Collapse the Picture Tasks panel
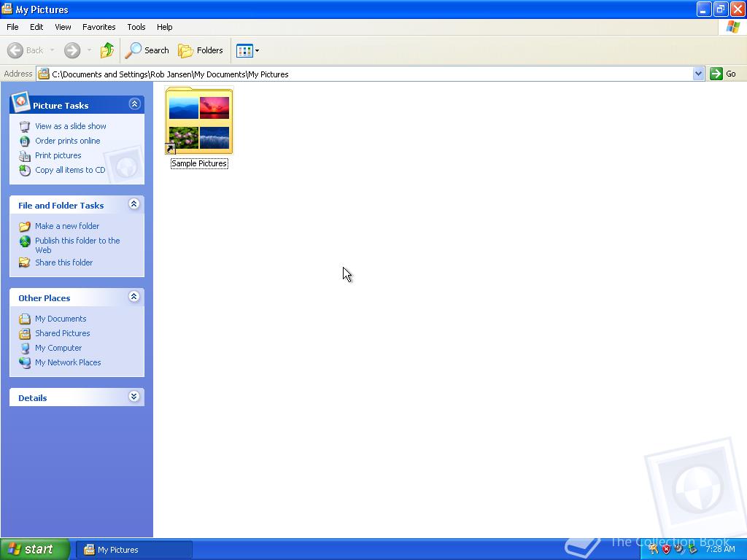Image resolution: width=747 pixels, height=560 pixels. (134, 104)
